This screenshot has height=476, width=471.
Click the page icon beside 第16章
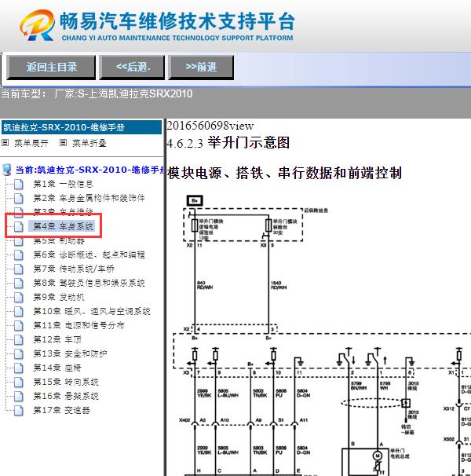19,396
